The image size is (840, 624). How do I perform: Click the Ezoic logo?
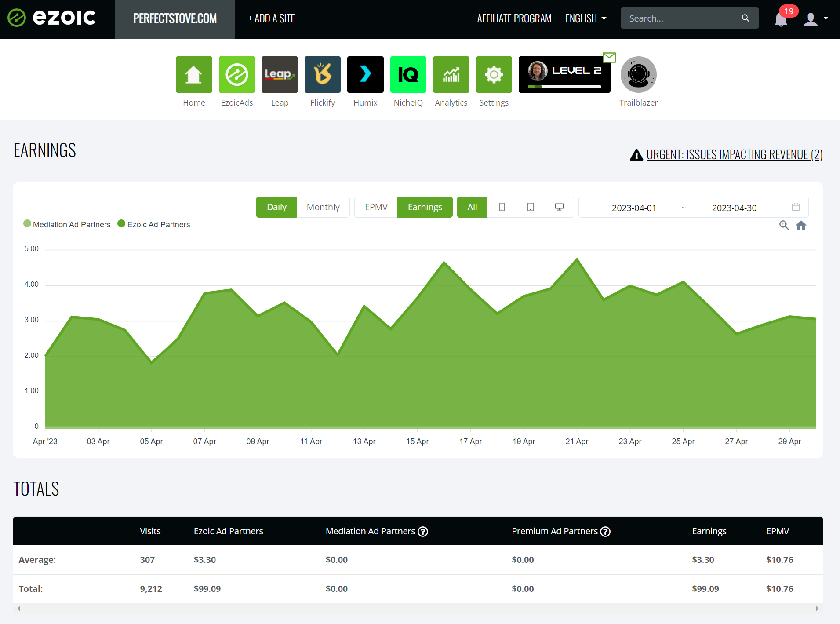(x=52, y=18)
